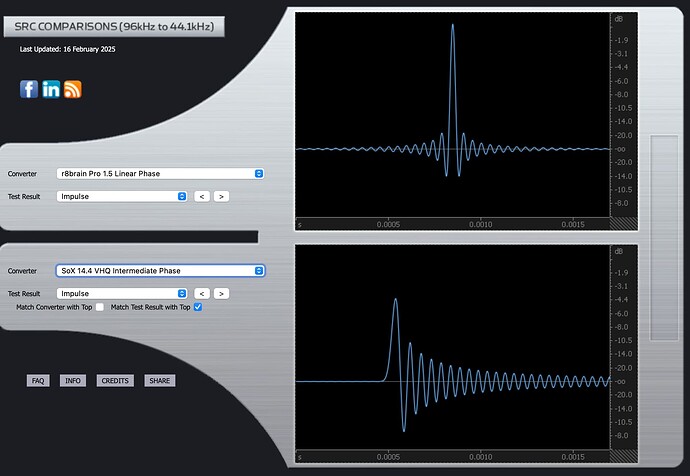Click previous test result arrow in top panel

point(202,196)
